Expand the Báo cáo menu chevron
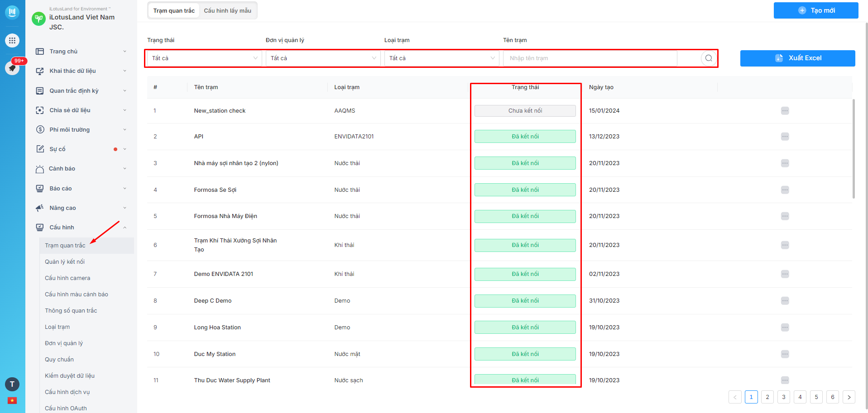Screen dimensions: 868x413 coord(125,189)
